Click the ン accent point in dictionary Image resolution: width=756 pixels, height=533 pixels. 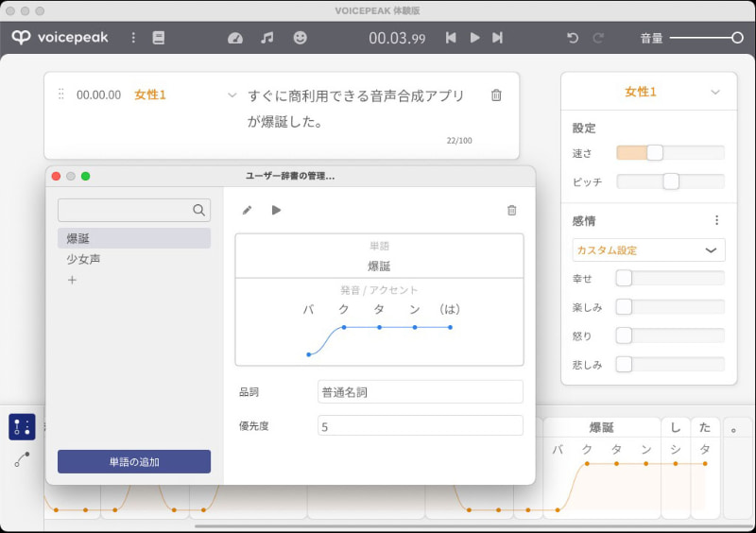click(x=415, y=328)
